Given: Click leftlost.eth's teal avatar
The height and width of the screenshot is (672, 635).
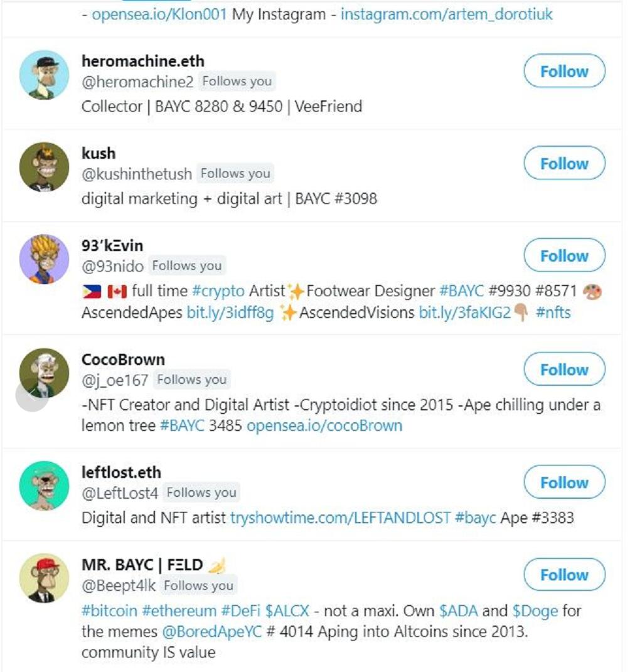Looking at the screenshot, I should click(44, 486).
